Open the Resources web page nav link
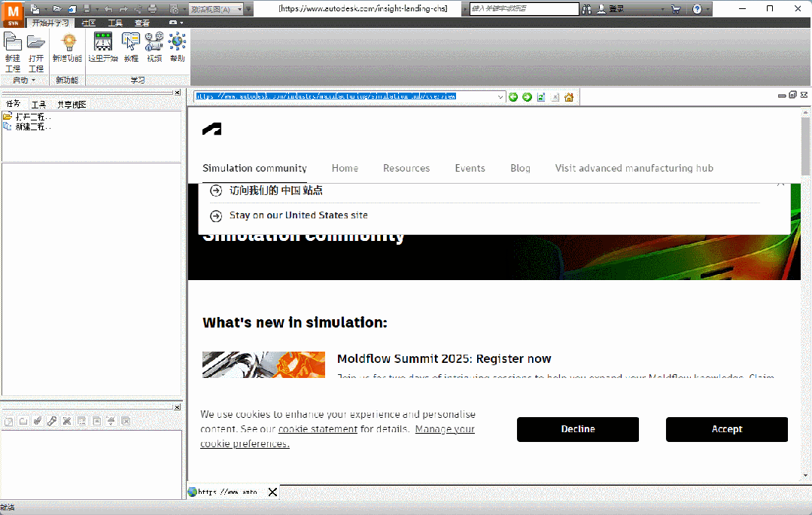812x515 pixels. (x=406, y=168)
